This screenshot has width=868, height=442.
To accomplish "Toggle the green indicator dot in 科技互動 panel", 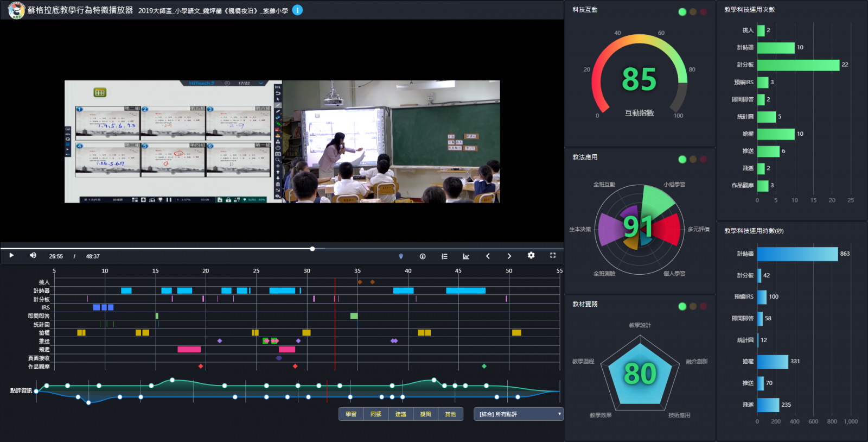I will pyautogui.click(x=682, y=12).
